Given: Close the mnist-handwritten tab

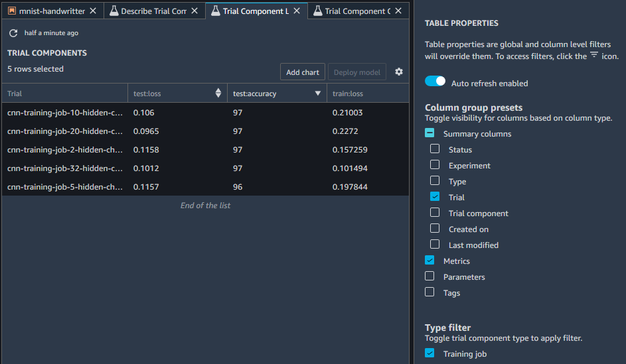Looking at the screenshot, I should [x=93, y=11].
